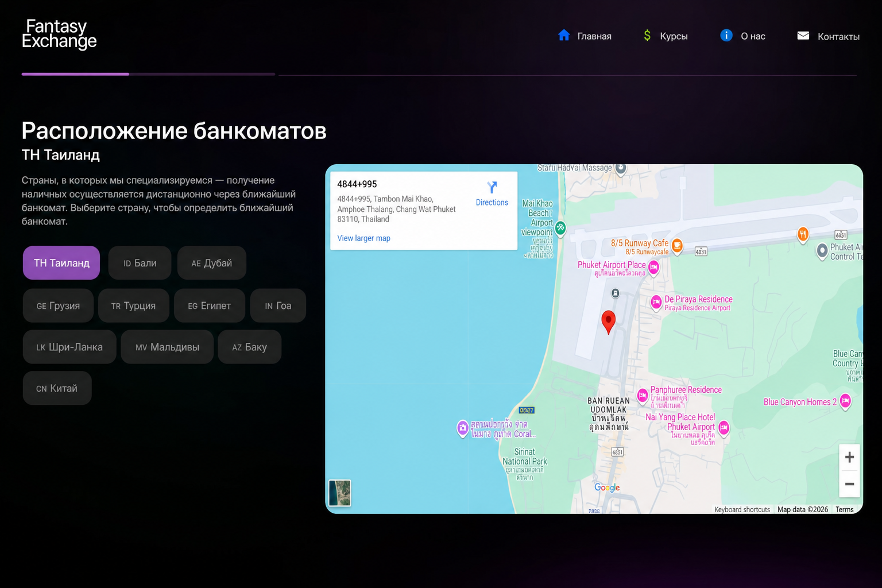882x588 pixels.
Task: Click the Panphuree Residence hotel marker
Action: (643, 395)
